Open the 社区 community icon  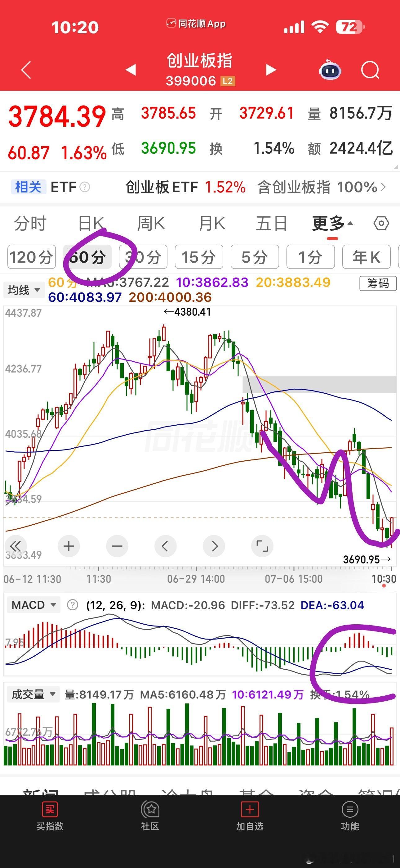(150, 809)
